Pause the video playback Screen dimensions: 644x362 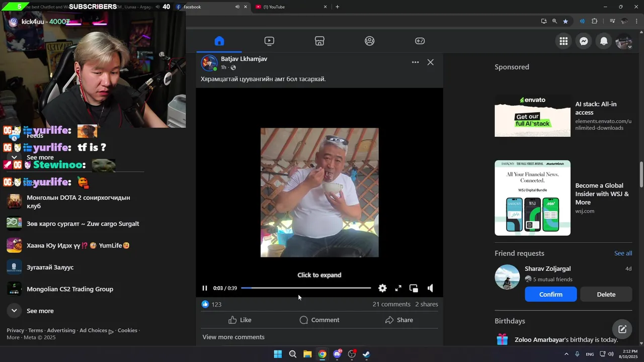click(x=205, y=288)
